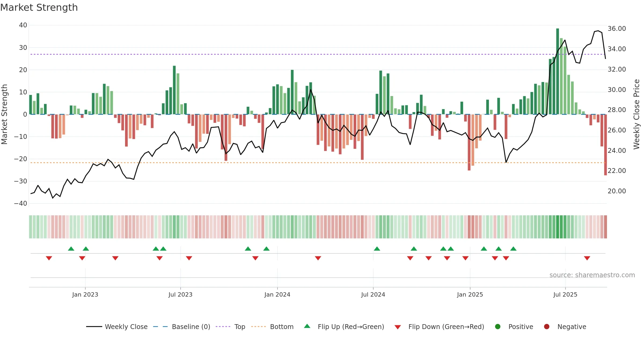Click the lone red Flip Down marker between Jan and Jul 2024
The width and height of the screenshot is (644, 362).
point(318,258)
